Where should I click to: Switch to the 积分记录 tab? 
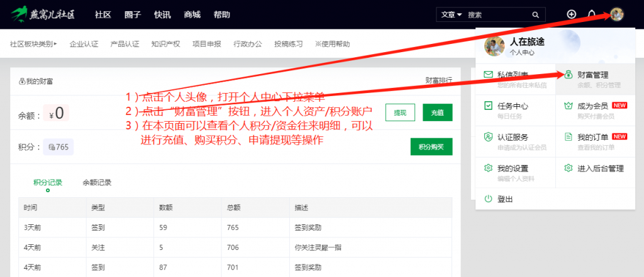[x=48, y=182]
